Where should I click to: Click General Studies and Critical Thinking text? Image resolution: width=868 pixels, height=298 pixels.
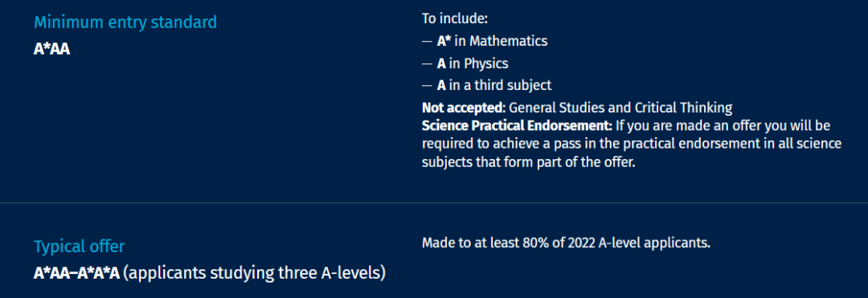(620, 107)
